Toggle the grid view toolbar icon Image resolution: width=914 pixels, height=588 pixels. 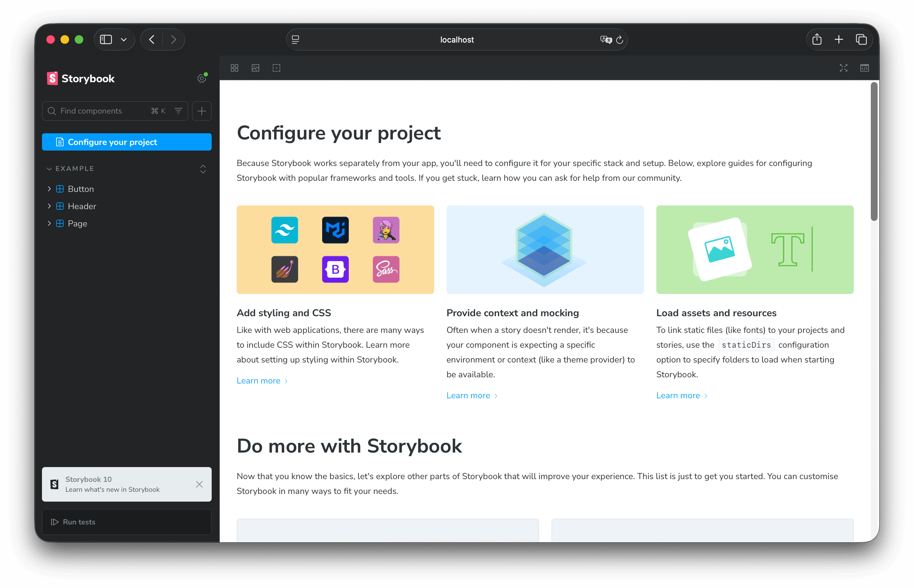(x=235, y=68)
